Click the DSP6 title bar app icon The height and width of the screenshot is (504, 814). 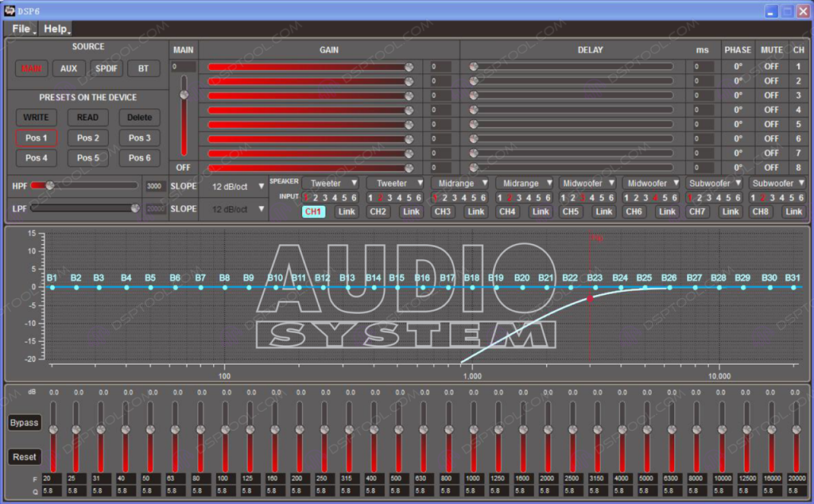pos(10,10)
